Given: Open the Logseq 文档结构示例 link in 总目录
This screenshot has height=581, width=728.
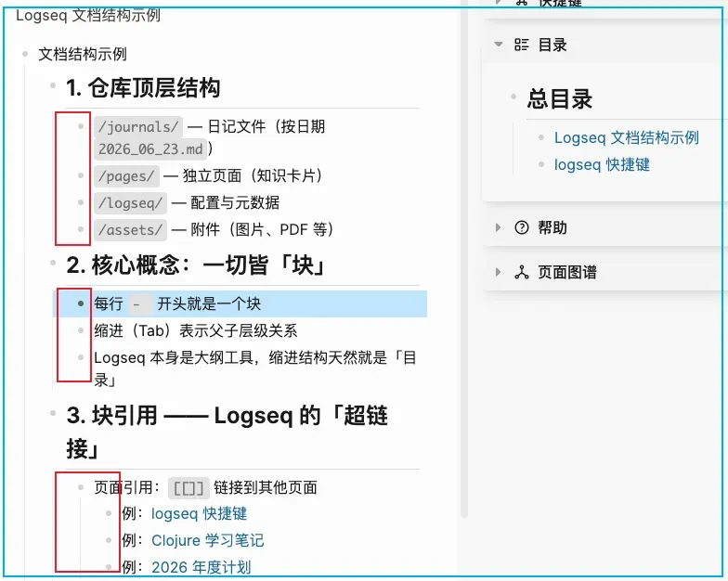Looking at the screenshot, I should [627, 137].
